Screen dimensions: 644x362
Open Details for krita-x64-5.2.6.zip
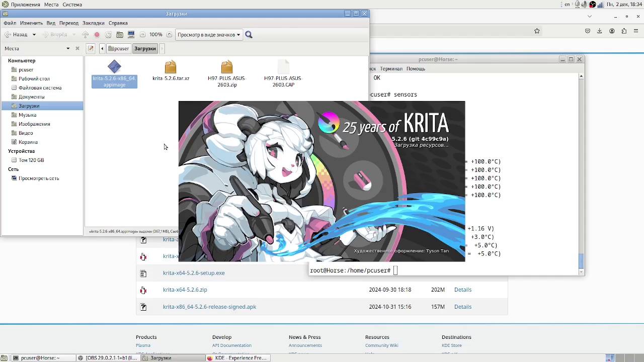pos(463,290)
